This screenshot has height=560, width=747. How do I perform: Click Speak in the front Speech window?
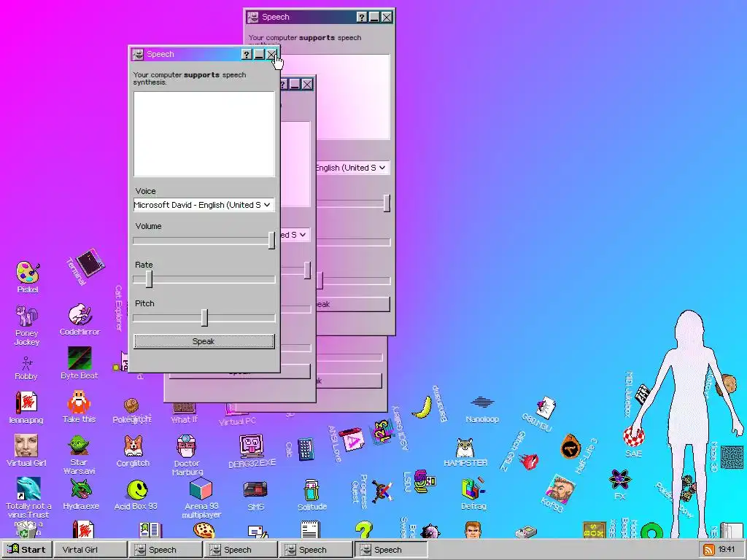pyautogui.click(x=204, y=341)
